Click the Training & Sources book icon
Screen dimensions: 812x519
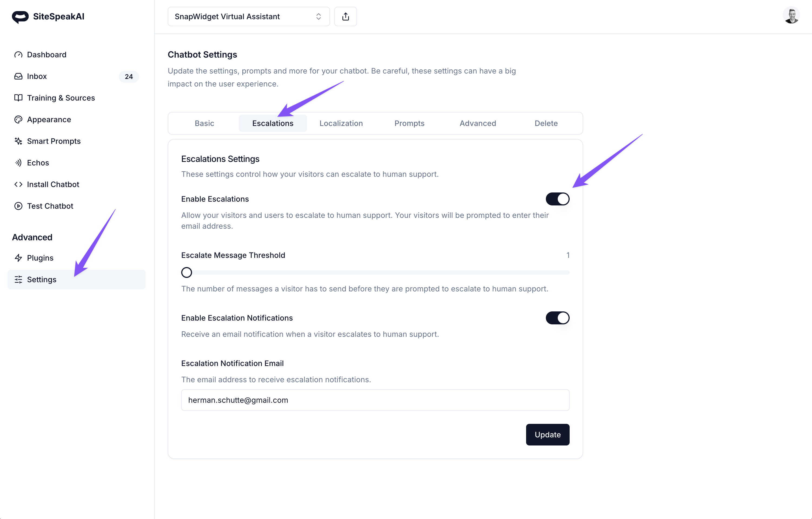(x=18, y=98)
